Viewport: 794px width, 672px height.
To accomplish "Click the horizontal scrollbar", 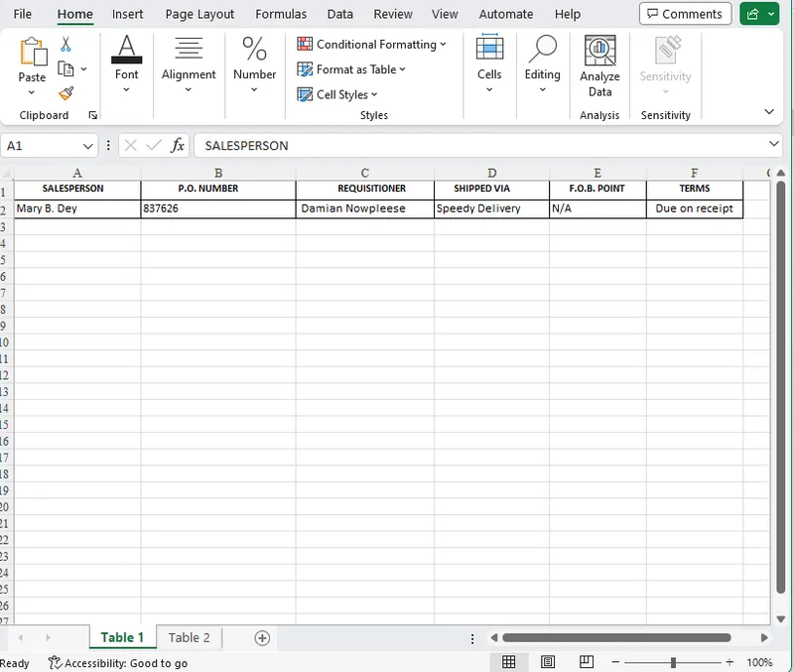I will (x=616, y=637).
